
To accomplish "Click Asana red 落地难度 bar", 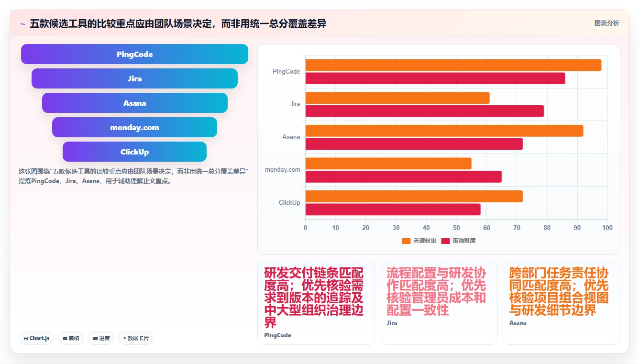I will [414, 143].
